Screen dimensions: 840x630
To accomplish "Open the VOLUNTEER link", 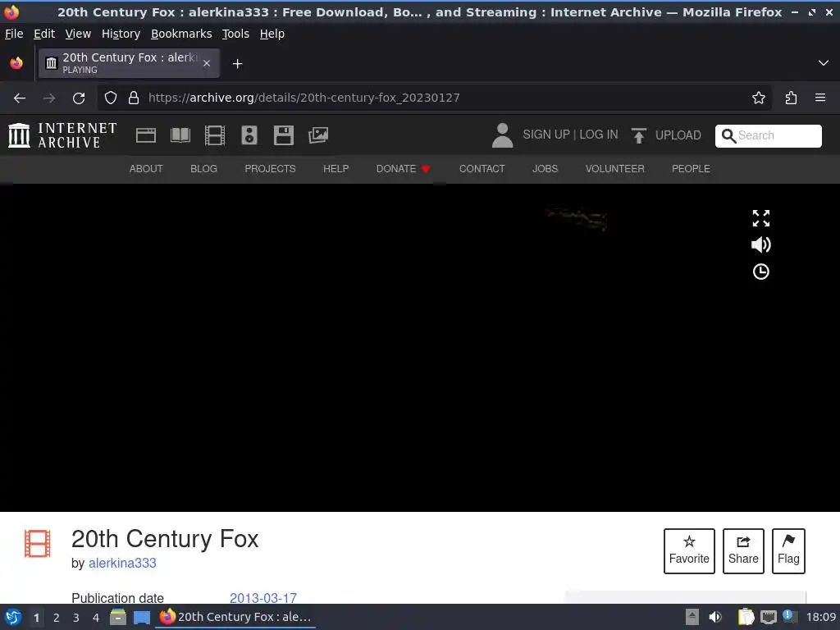I will click(x=614, y=169).
